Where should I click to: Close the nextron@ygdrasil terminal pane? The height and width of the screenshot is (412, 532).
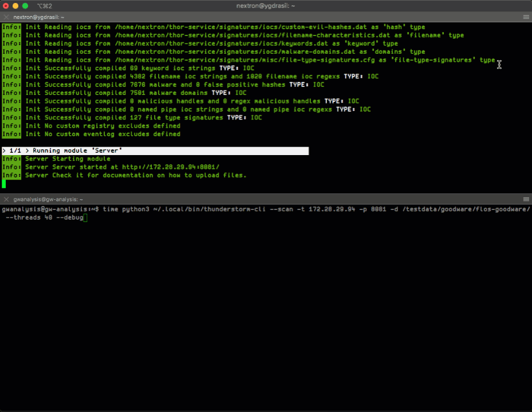(6, 18)
